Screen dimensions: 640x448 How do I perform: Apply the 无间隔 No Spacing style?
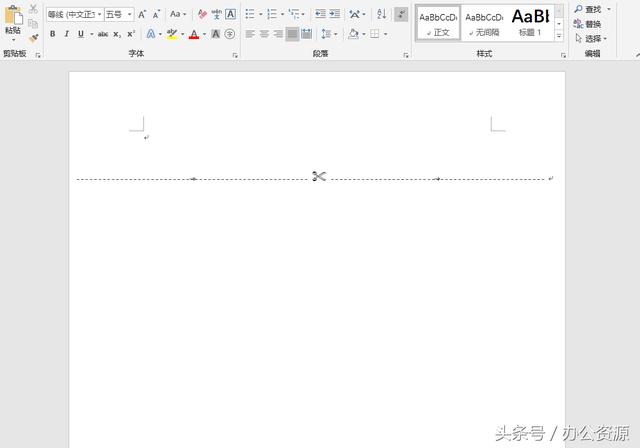pyautogui.click(x=484, y=23)
